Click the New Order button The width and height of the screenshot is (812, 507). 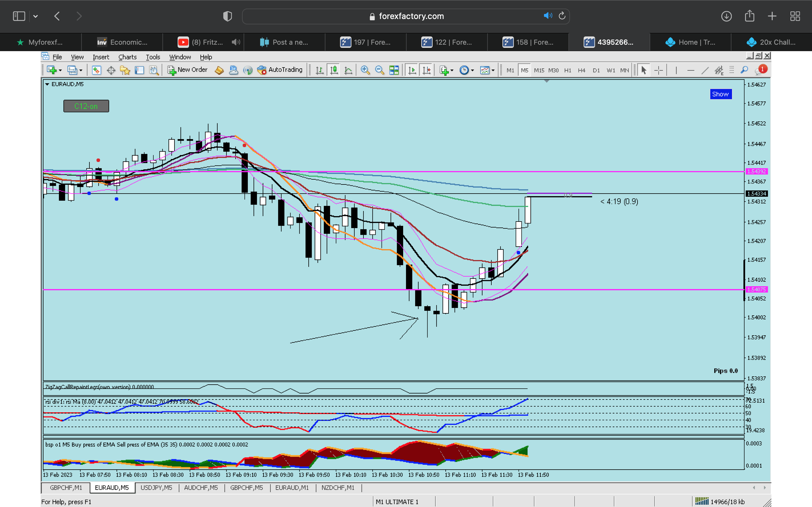(x=187, y=70)
